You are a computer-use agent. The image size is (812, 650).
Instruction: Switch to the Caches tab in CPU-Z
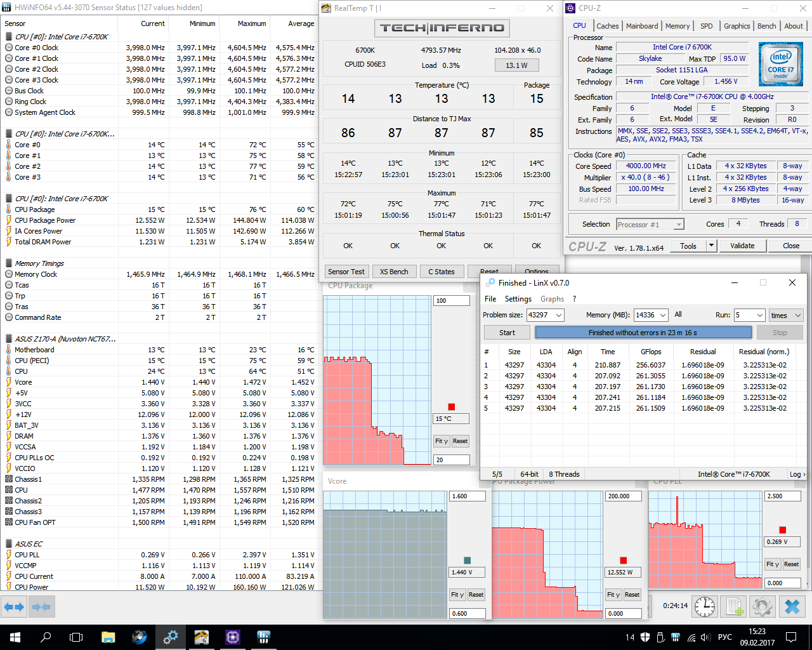tap(607, 26)
